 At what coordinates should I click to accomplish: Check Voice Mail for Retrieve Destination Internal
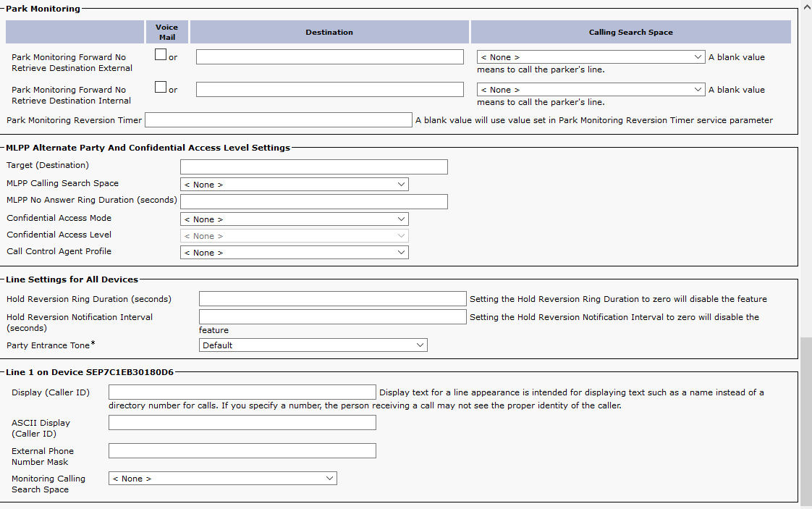(x=161, y=88)
